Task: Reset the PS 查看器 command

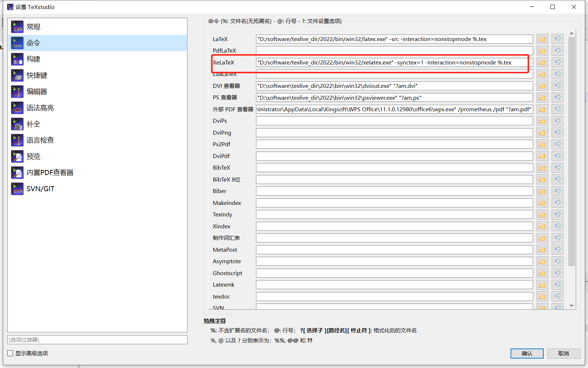Action: tap(557, 98)
